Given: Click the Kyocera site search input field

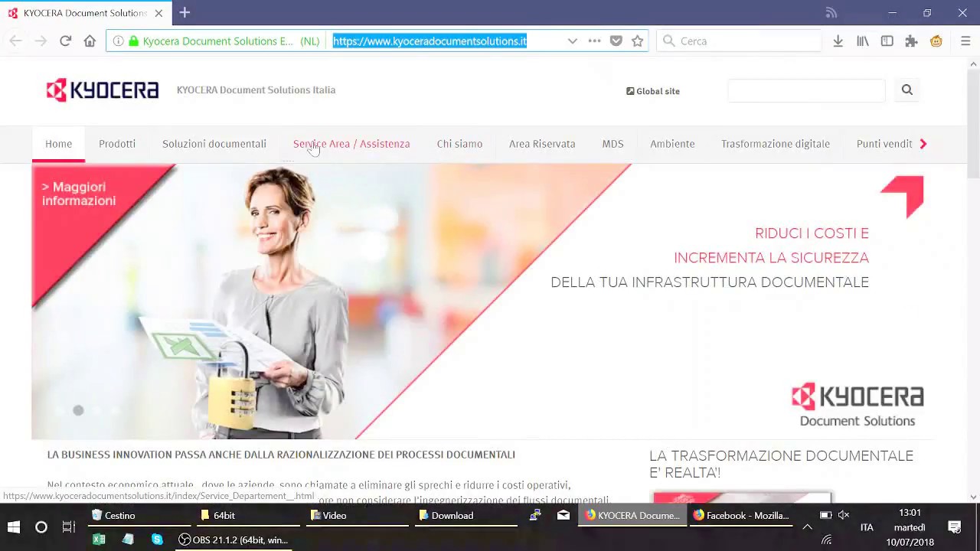Looking at the screenshot, I should 806,90.
